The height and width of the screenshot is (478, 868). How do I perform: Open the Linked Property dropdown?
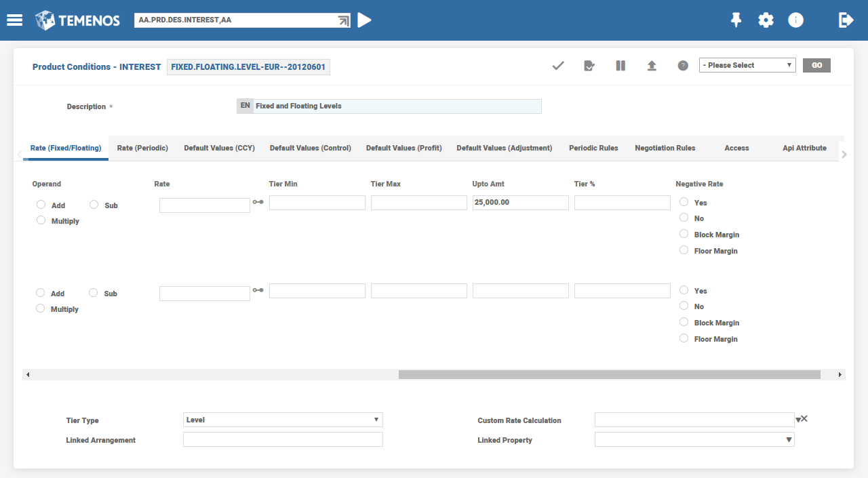694,440
